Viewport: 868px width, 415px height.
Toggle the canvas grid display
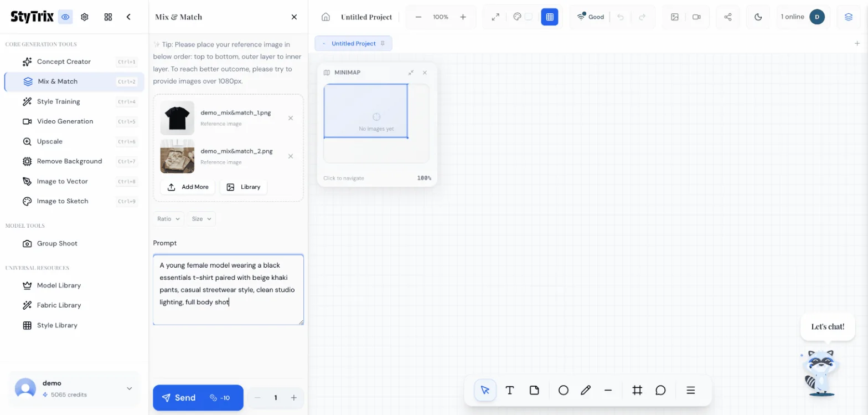[x=549, y=17]
